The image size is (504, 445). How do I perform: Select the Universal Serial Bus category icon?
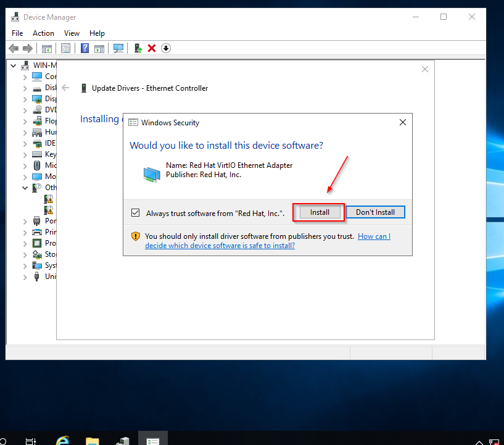click(x=36, y=277)
